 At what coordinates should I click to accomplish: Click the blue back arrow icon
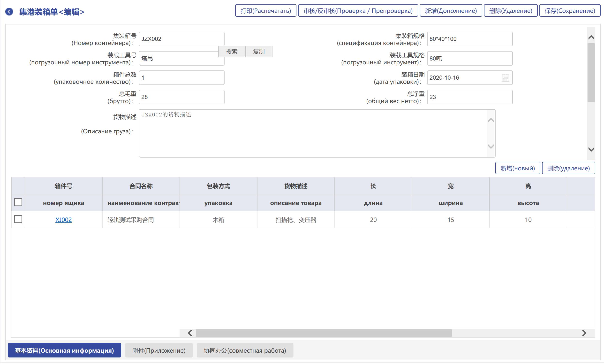(x=9, y=12)
